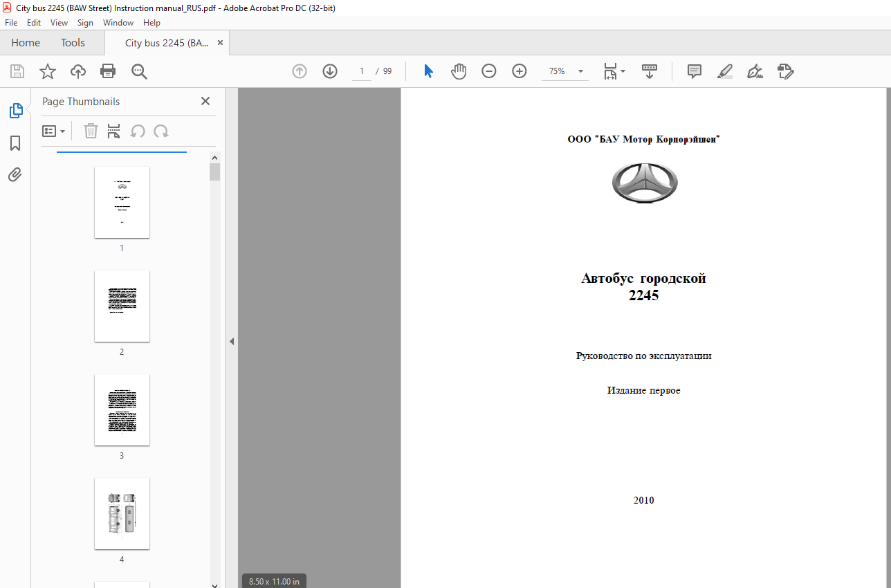Click thumbnails scrollbar up arrow
Image resolution: width=891 pixels, height=588 pixels.
click(x=215, y=158)
